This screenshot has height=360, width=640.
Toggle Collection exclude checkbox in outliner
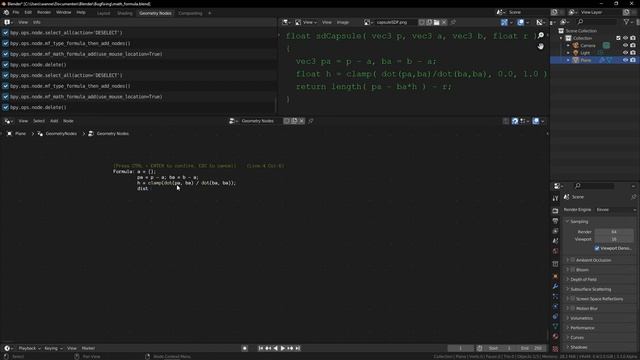[x=618, y=38]
